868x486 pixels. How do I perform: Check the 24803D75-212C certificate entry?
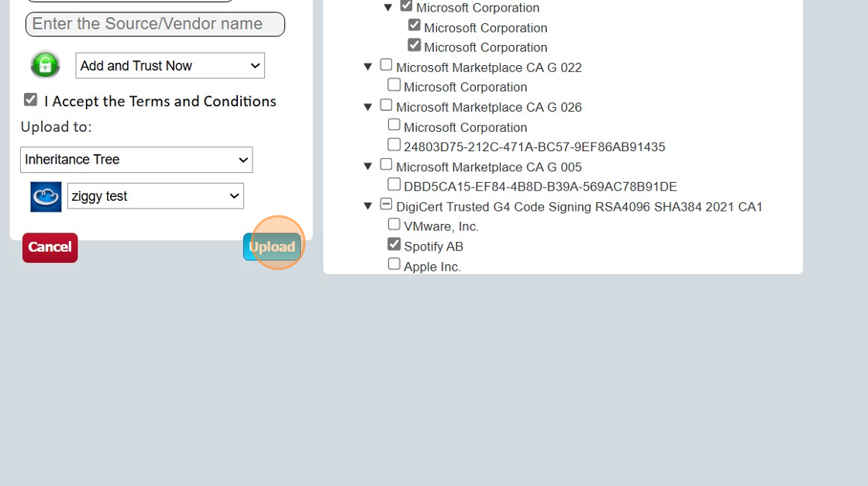394,143
